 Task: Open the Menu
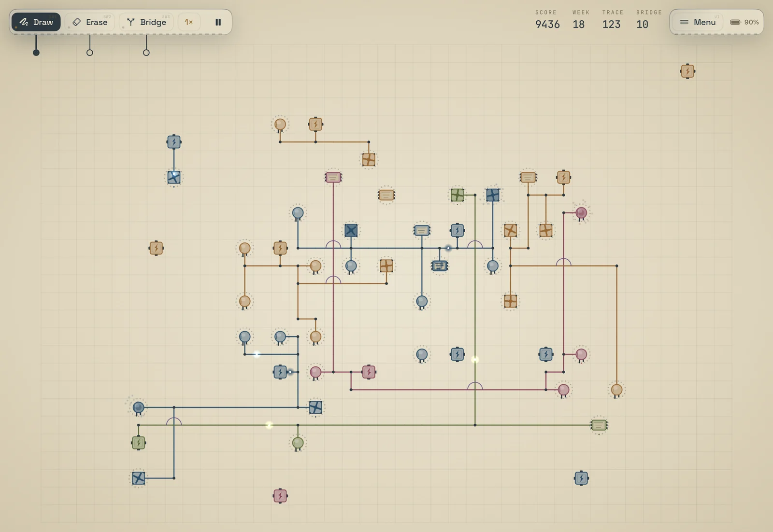[698, 22]
